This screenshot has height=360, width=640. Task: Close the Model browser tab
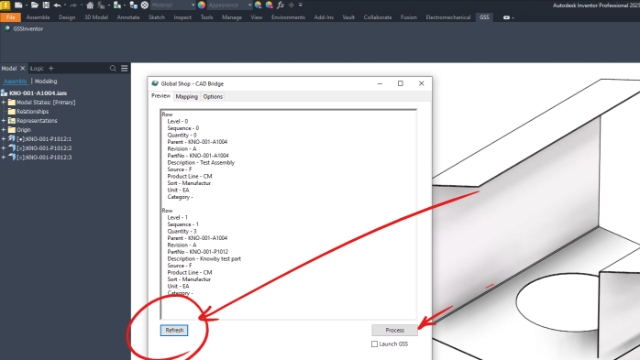(x=23, y=68)
